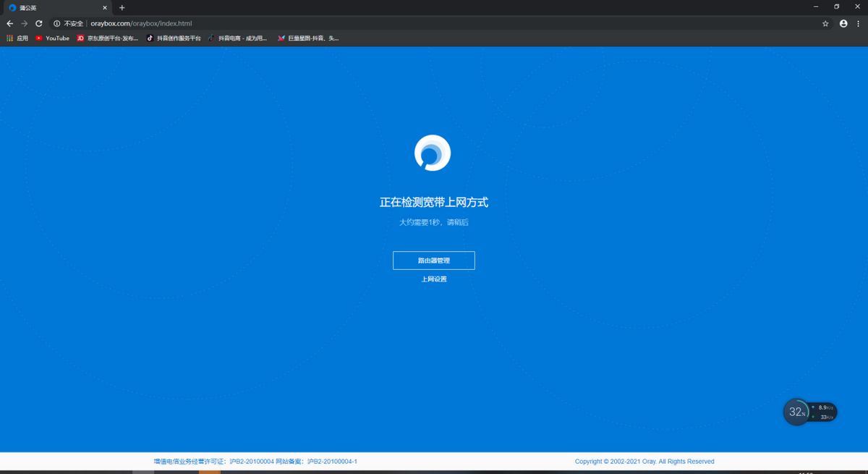Viewport: 868px width, 474px height.
Task: Click the browser forward arrow icon
Action: 24,23
